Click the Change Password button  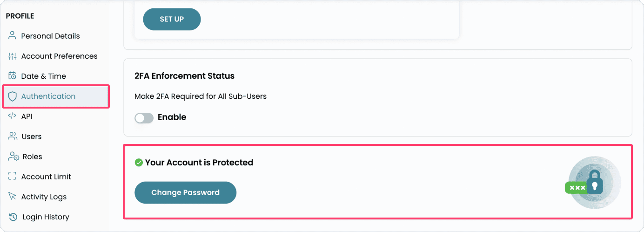click(x=185, y=192)
